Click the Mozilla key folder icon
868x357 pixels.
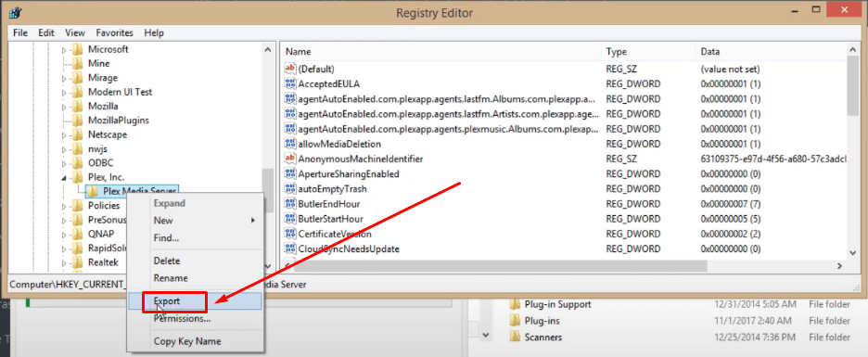tap(78, 107)
